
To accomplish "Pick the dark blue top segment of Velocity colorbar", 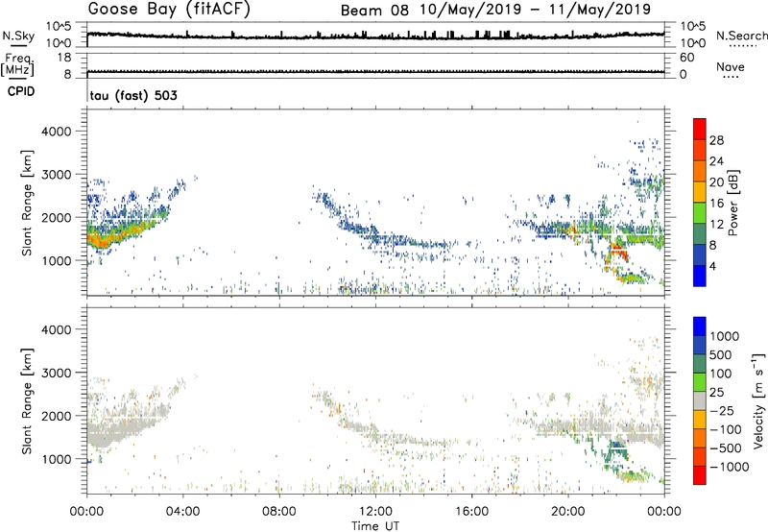I will 700,326.
